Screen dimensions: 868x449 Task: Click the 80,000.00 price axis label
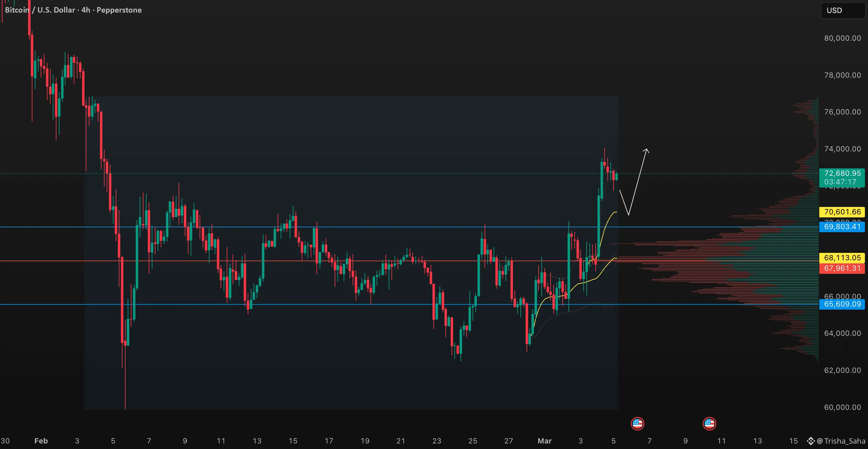coord(842,39)
